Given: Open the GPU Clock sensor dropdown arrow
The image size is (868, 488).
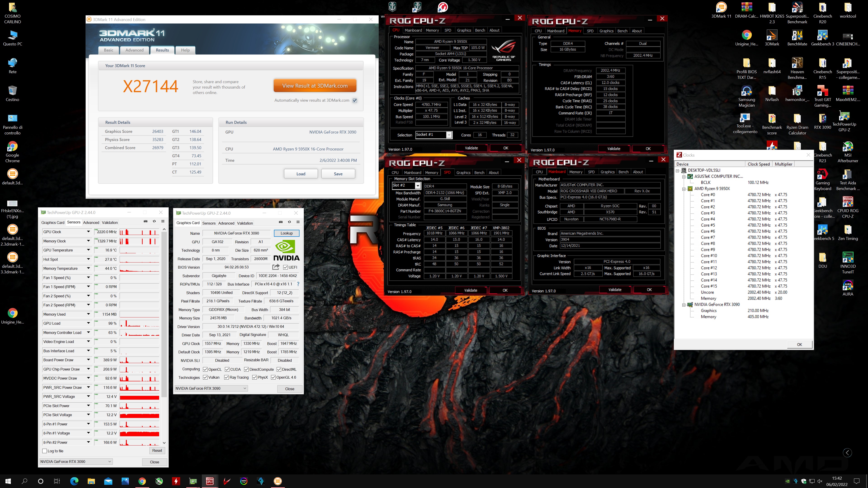Looking at the screenshot, I should point(88,232).
